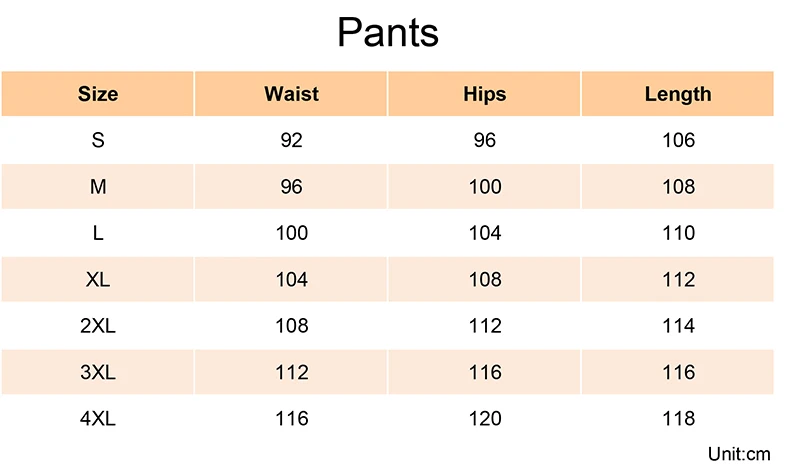Click length value 110 for size L
Screen dimensions: 800x470
click(x=678, y=233)
